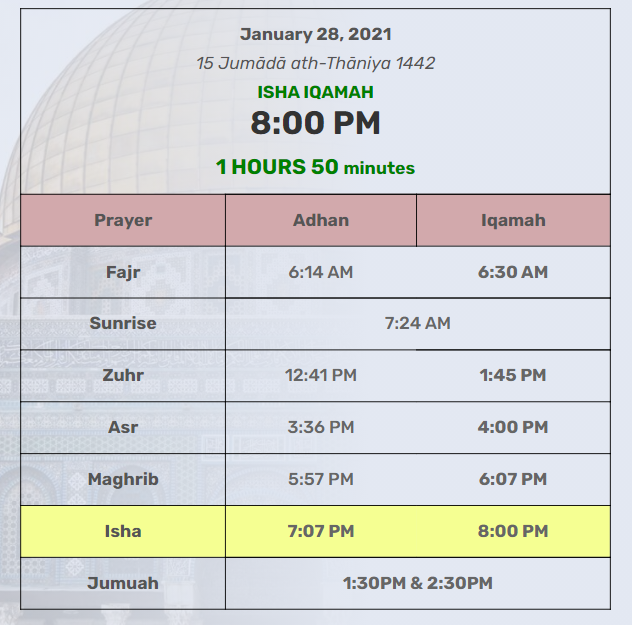Viewport: 632px width, 625px height.
Task: Click Asr iqamah time 4:00 PM
Action: 513,428
